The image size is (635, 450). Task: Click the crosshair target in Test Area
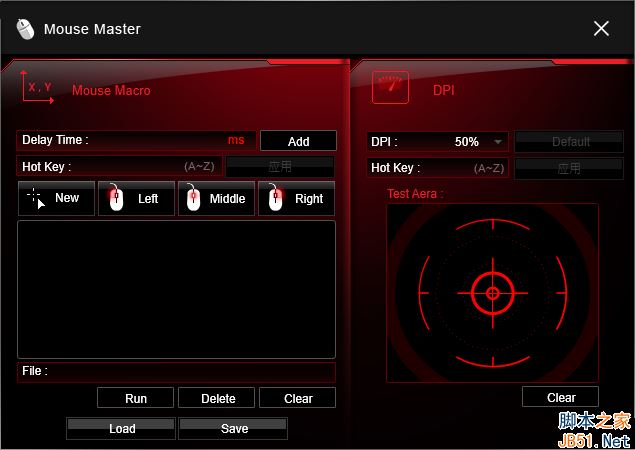click(x=492, y=293)
